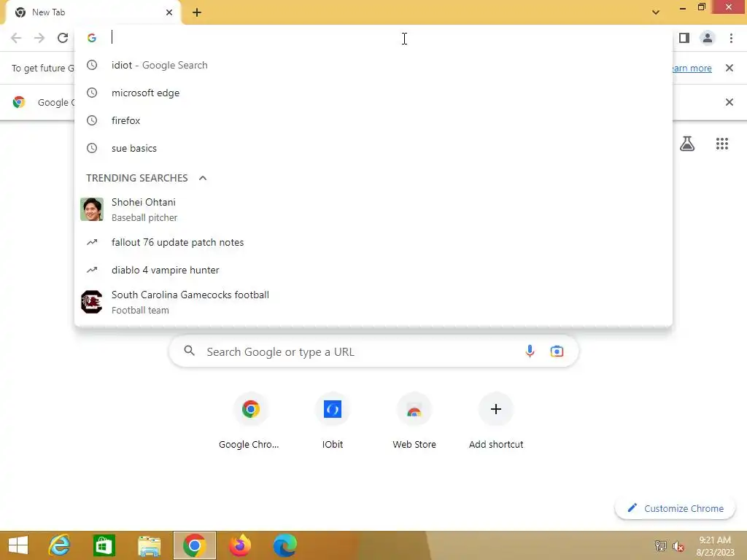Open the tab search dropdown arrow
Image resolution: width=747 pixels, height=560 pixels.
[x=656, y=12]
